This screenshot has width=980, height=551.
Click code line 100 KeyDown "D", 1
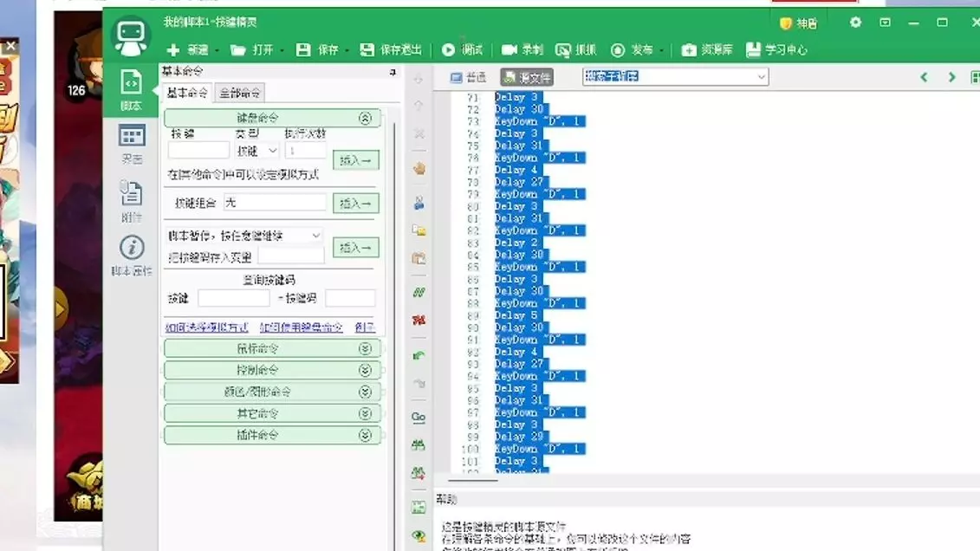[x=540, y=449]
